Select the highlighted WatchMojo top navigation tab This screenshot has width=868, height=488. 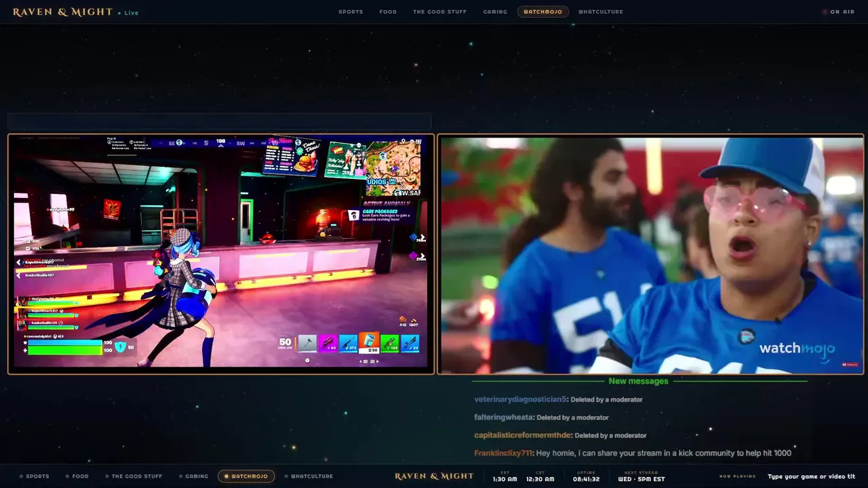click(x=543, y=12)
